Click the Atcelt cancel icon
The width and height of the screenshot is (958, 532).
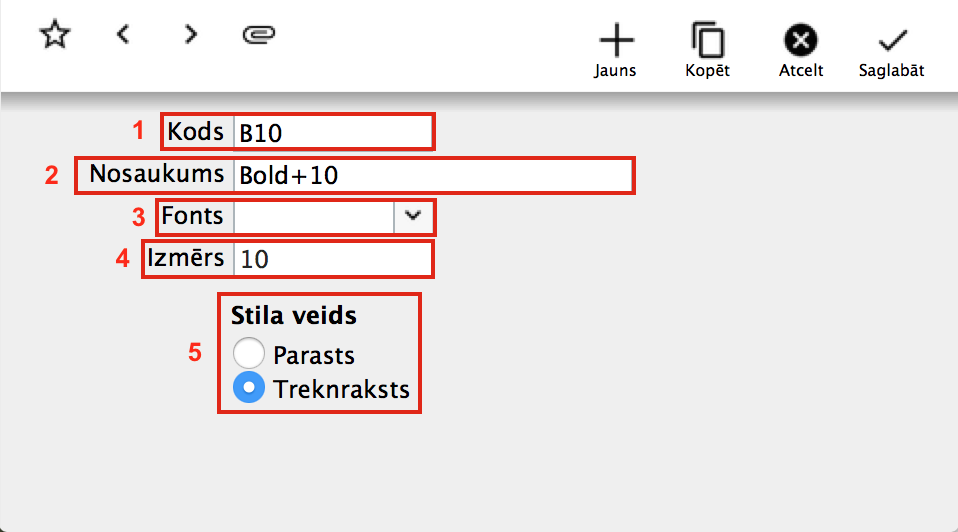pos(800,41)
